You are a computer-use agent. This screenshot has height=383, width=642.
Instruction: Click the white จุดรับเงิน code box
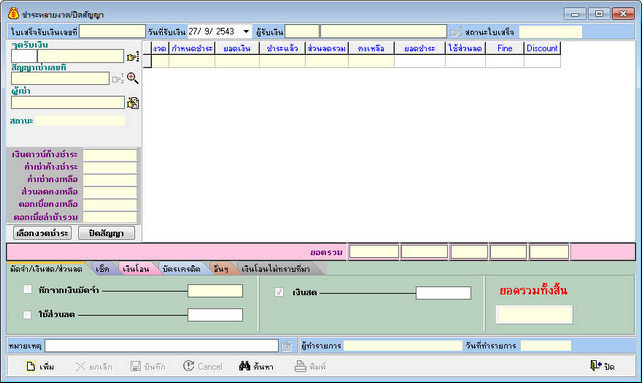click(x=24, y=56)
